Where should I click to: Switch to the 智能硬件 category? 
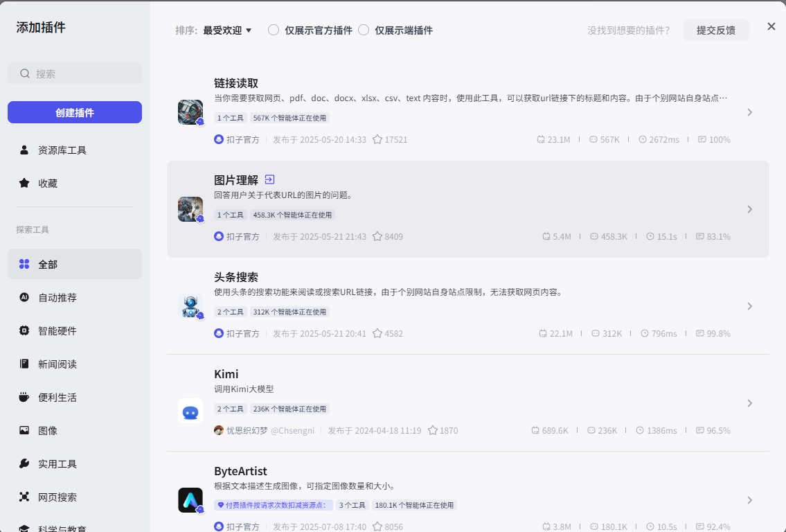coord(75,330)
